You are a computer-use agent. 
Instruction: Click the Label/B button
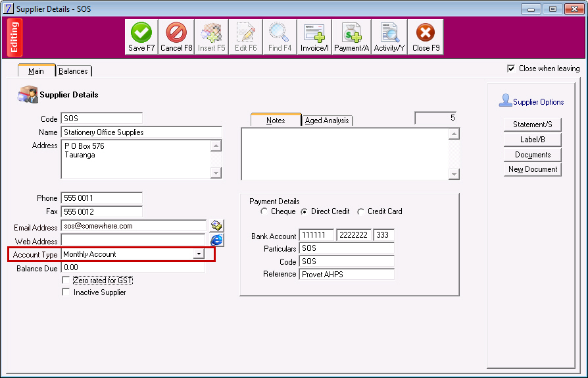[533, 139]
